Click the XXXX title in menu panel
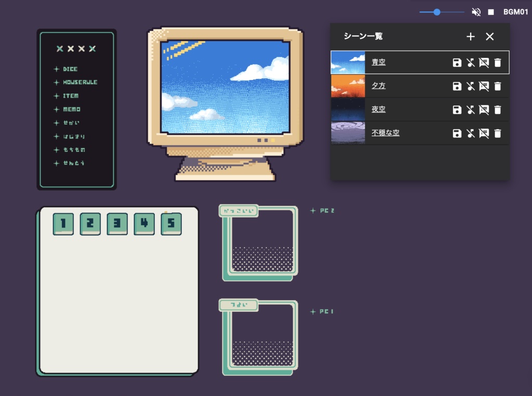532x396 pixels. point(76,49)
